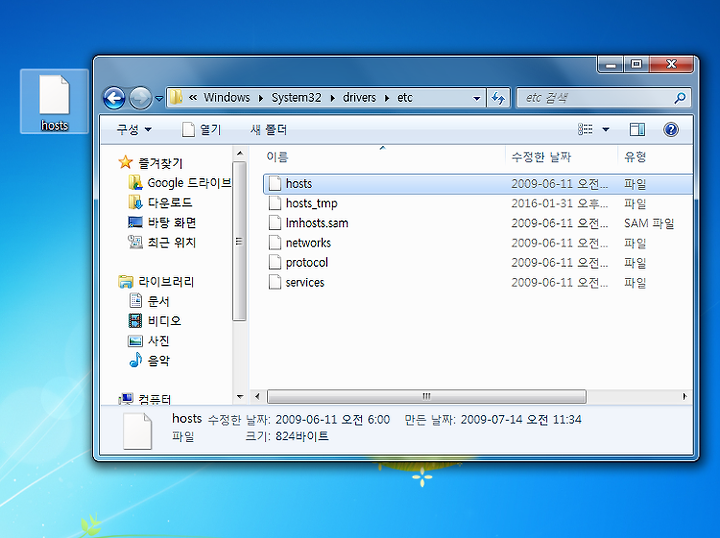
Task: Expand the arrow after Windows in path
Action: pos(261,98)
